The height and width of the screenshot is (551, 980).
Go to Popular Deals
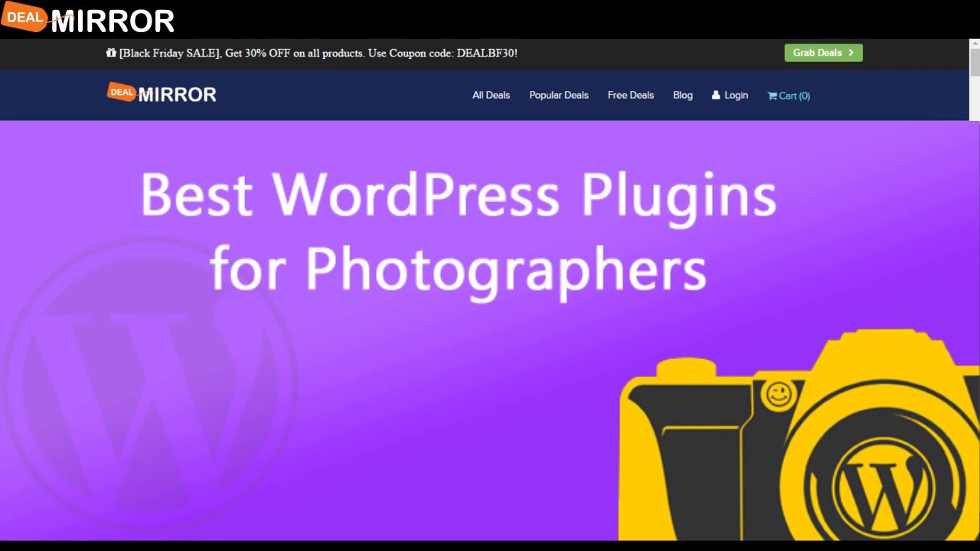(559, 95)
